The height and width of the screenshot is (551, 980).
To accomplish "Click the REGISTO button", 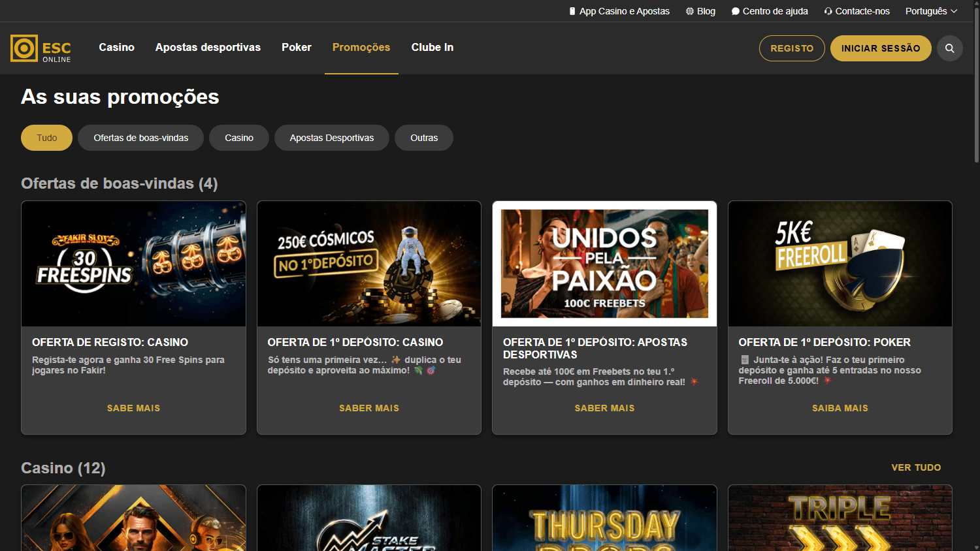I will point(792,48).
